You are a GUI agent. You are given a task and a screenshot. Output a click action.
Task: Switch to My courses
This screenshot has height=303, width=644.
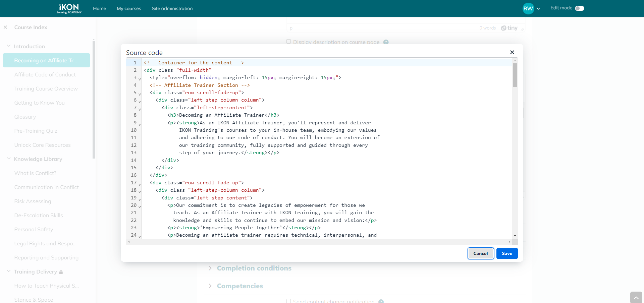point(129,8)
